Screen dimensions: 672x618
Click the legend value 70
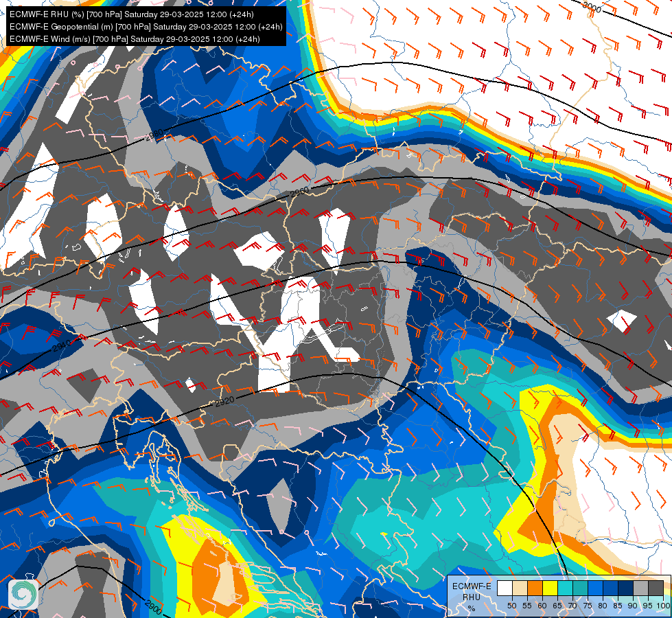572,606
